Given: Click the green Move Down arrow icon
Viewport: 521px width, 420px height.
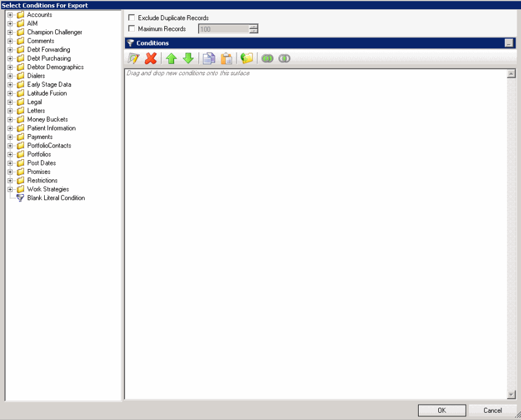Looking at the screenshot, I should click(189, 58).
